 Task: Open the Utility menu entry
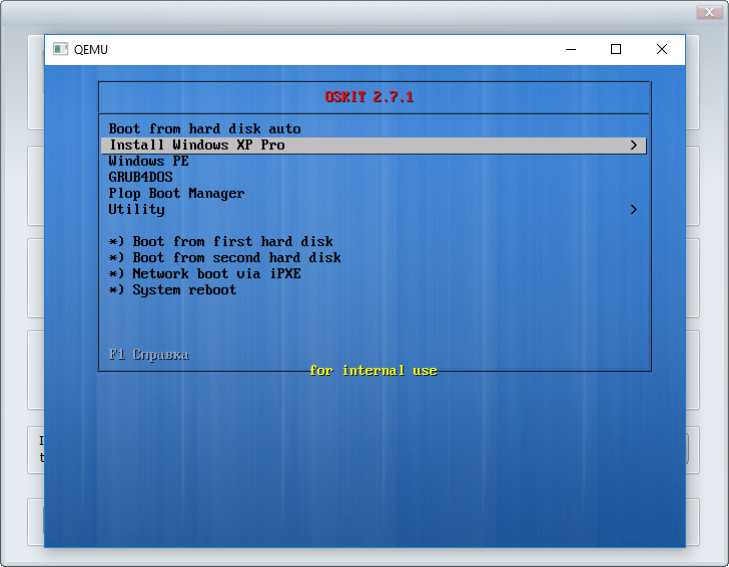click(136, 210)
